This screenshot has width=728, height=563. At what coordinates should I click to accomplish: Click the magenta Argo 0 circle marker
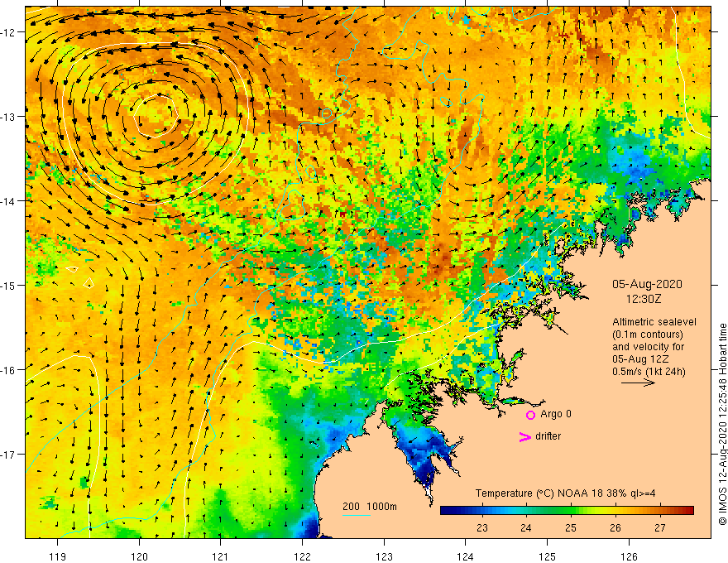(530, 415)
